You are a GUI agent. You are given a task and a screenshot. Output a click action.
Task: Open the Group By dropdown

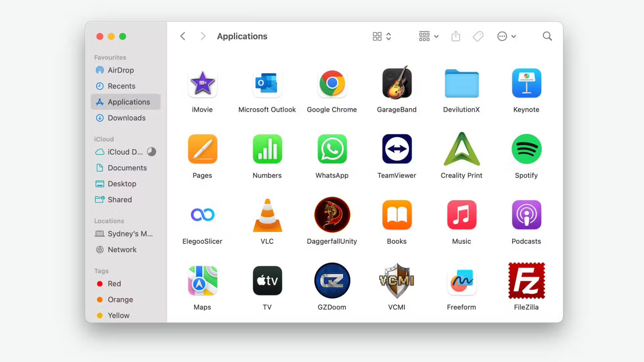[x=428, y=36]
